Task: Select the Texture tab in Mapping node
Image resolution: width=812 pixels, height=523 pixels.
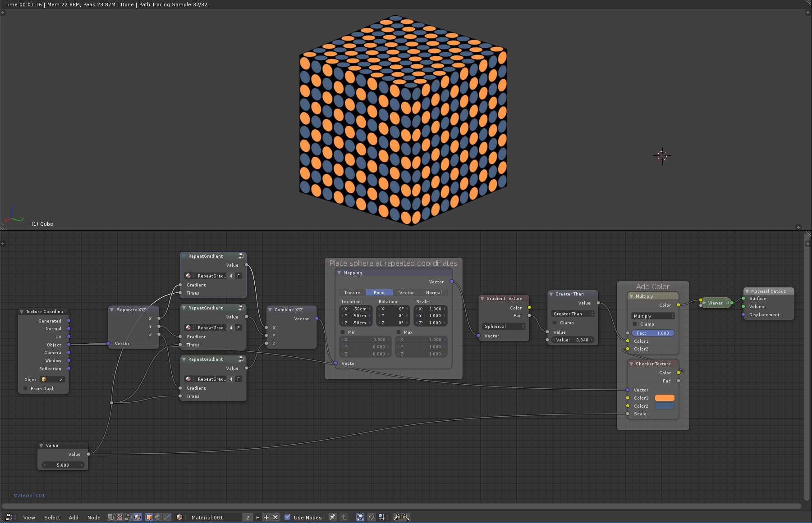Action: [x=352, y=292]
